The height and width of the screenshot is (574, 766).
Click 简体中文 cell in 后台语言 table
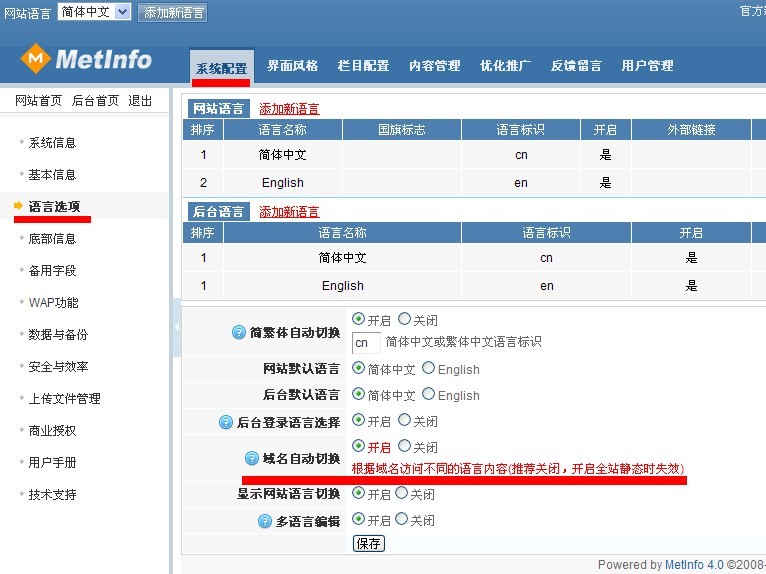342,258
